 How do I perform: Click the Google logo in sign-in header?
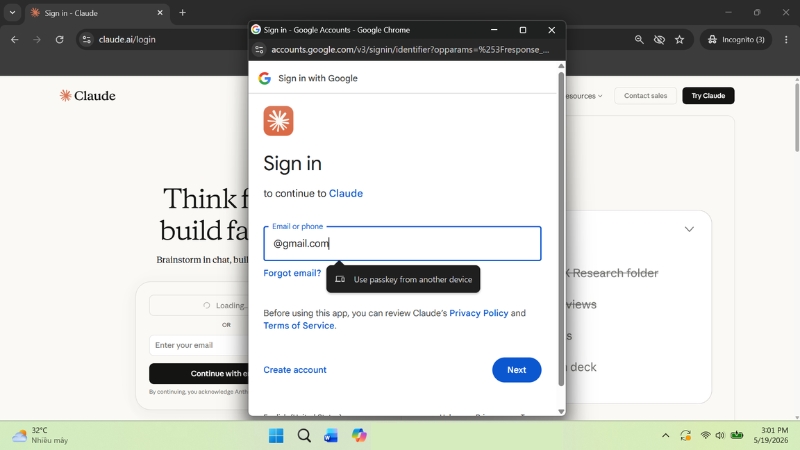[264, 78]
